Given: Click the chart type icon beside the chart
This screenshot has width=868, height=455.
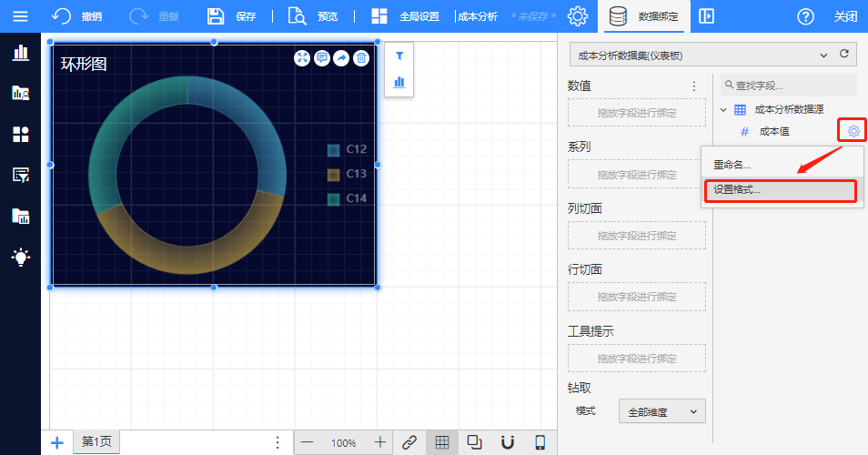Looking at the screenshot, I should (399, 82).
